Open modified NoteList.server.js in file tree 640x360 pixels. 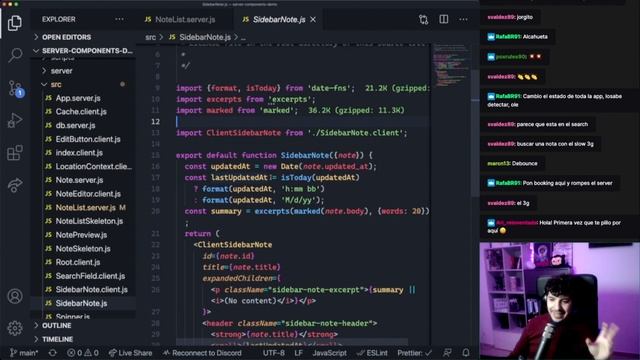pyautogui.click(x=86, y=207)
